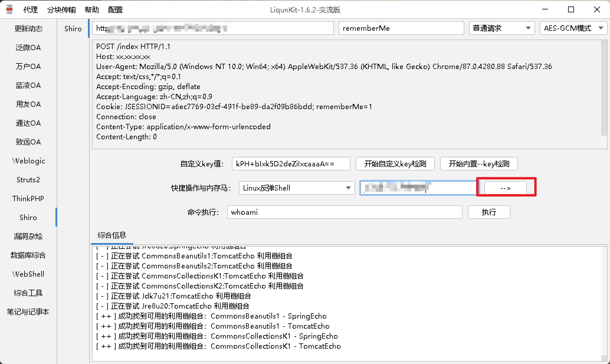The width and height of the screenshot is (610, 364).
Task: Open the Linux反弹Shell quick action dropdown
Action: (x=296, y=188)
